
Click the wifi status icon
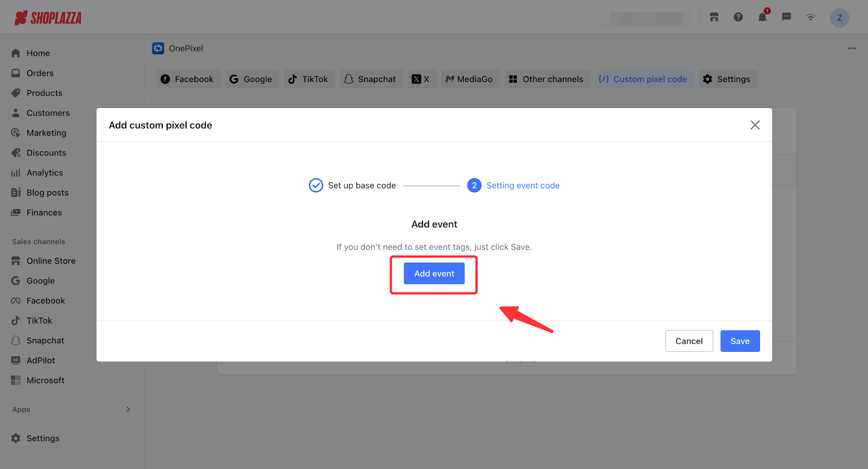click(810, 17)
